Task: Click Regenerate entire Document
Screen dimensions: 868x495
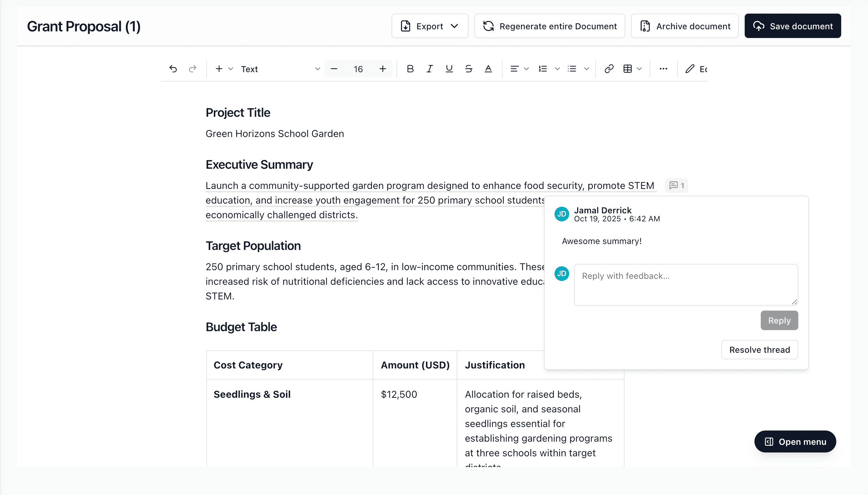Action: tap(549, 26)
